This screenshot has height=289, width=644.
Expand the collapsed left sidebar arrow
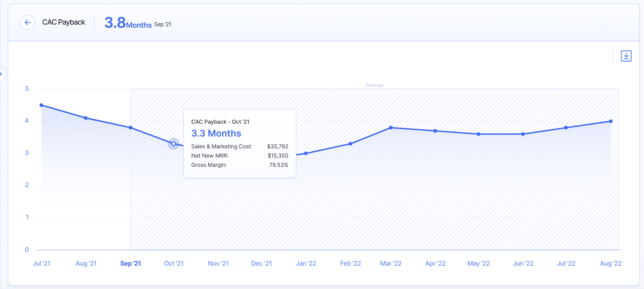2,74
